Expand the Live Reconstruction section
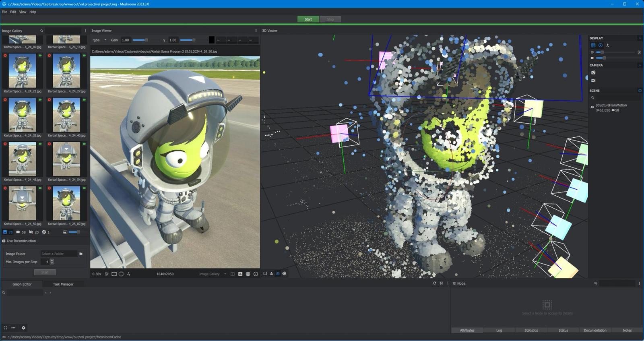This screenshot has height=341, width=644. (19, 241)
